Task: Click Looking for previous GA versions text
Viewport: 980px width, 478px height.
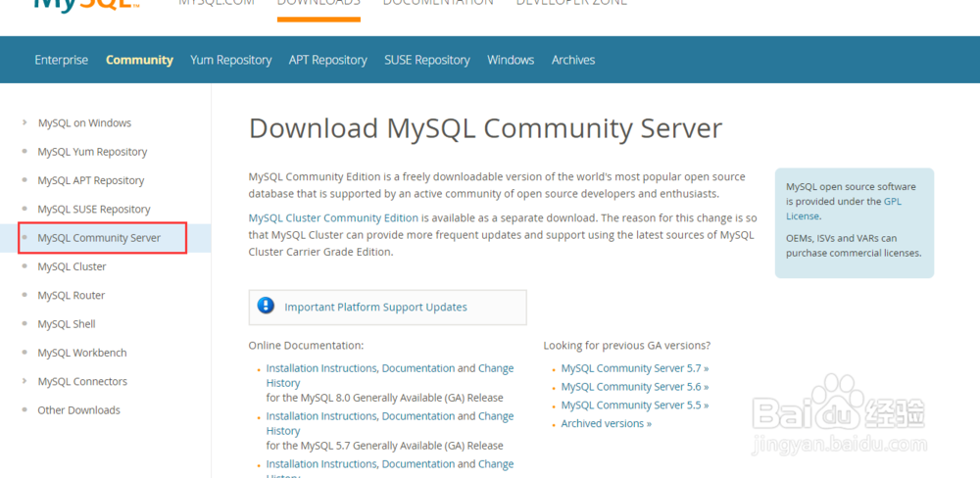Action: (x=627, y=346)
